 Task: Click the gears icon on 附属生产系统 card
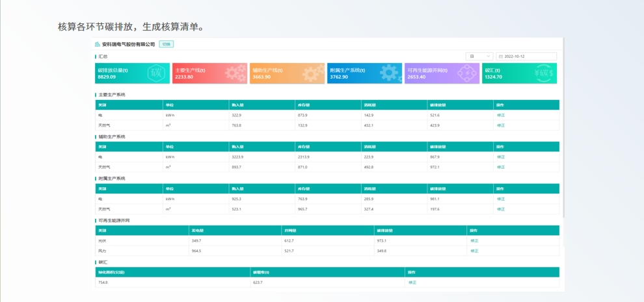point(390,73)
